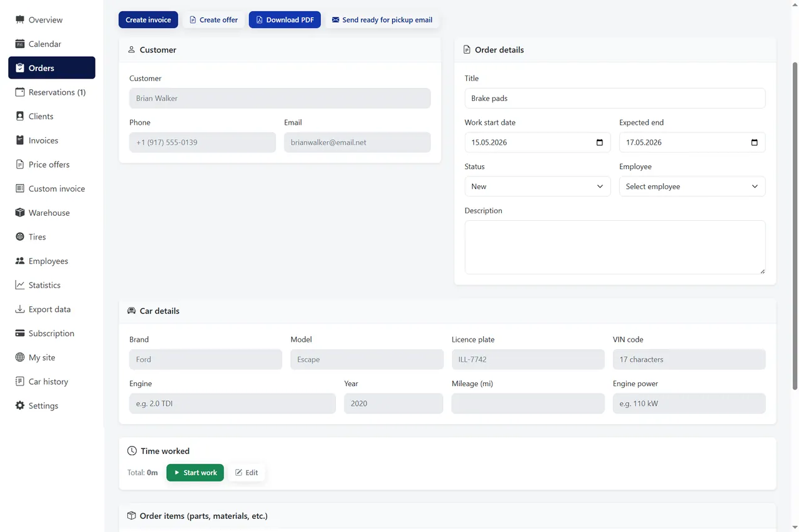Click the Calendar sidebar icon
Viewport: 799px width, 532px height.
point(20,44)
